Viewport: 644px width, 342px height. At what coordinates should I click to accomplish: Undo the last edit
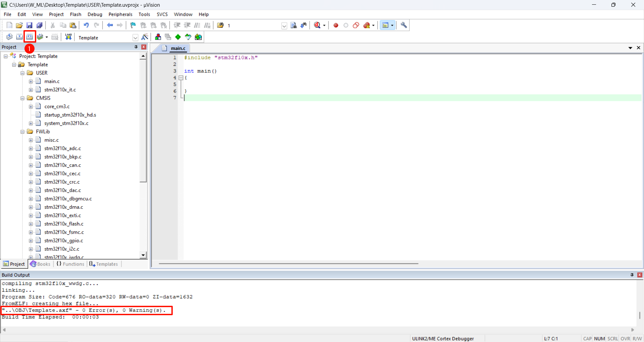coord(86,25)
